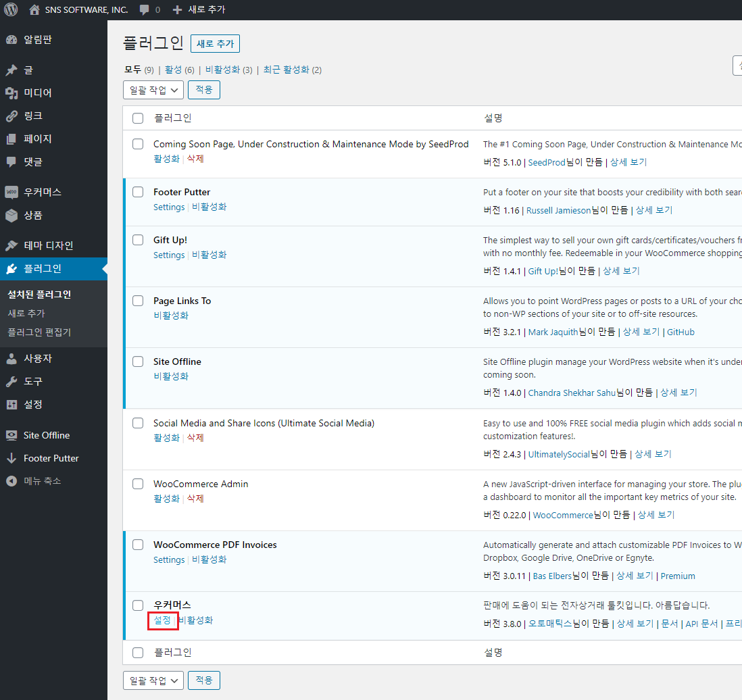The height and width of the screenshot is (700, 742).
Task: Toggle the select-all checkbox in table footer
Action: point(138,653)
